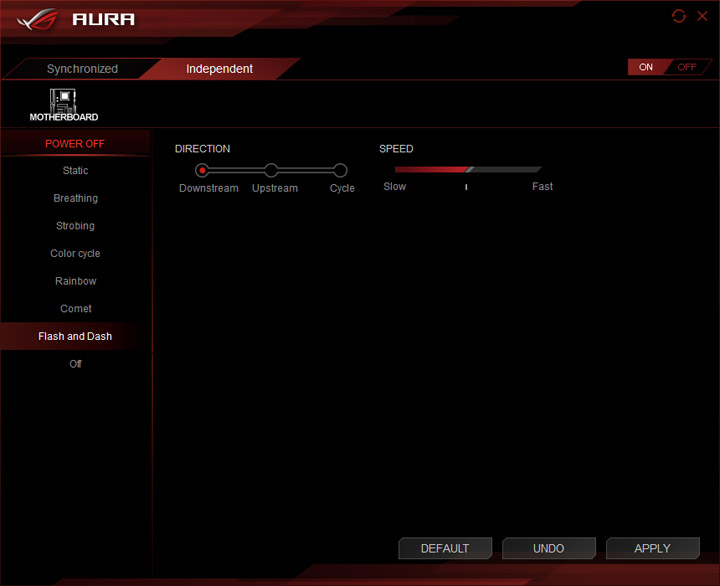This screenshot has height=586, width=720.
Task: Choose Flash and Dash effect
Action: coord(75,336)
